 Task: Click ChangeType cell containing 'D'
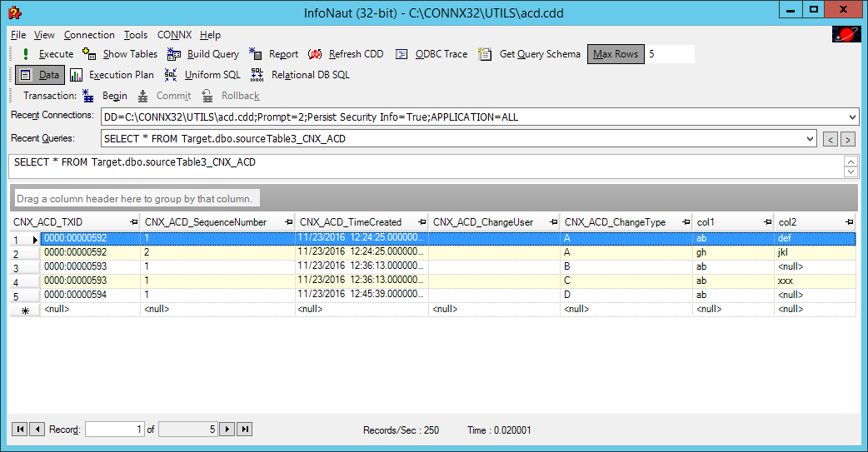click(x=626, y=295)
